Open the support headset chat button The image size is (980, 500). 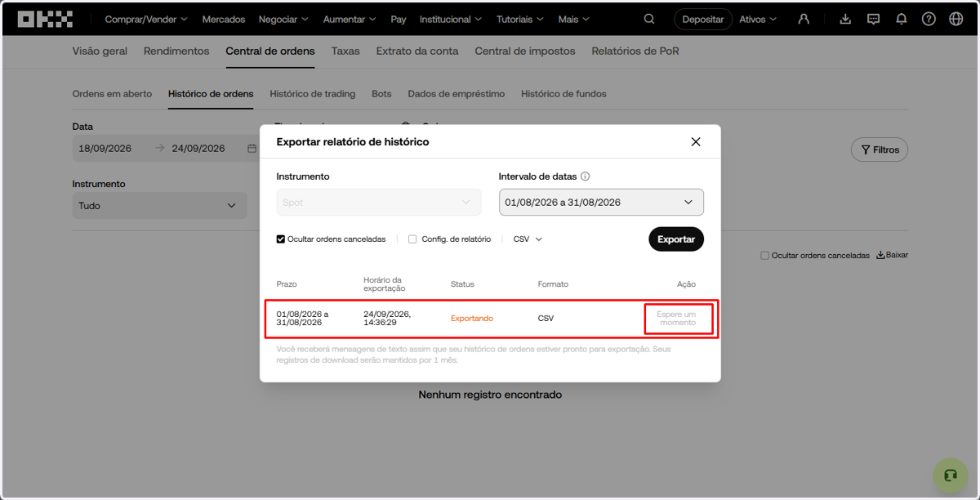[950, 475]
